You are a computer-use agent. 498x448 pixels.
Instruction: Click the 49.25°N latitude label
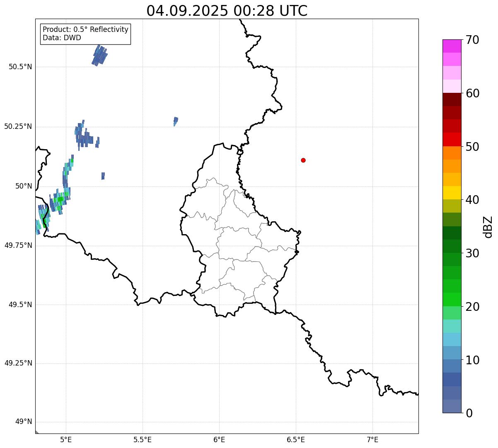(18, 363)
